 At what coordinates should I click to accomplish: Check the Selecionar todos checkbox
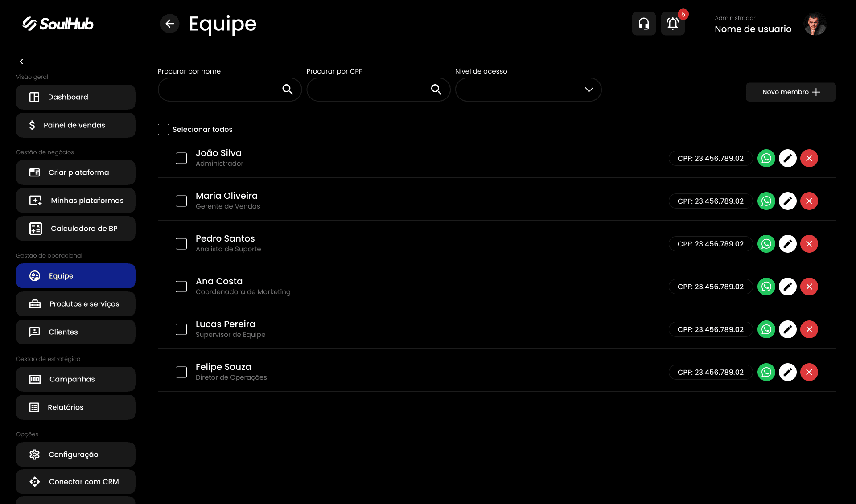163,129
